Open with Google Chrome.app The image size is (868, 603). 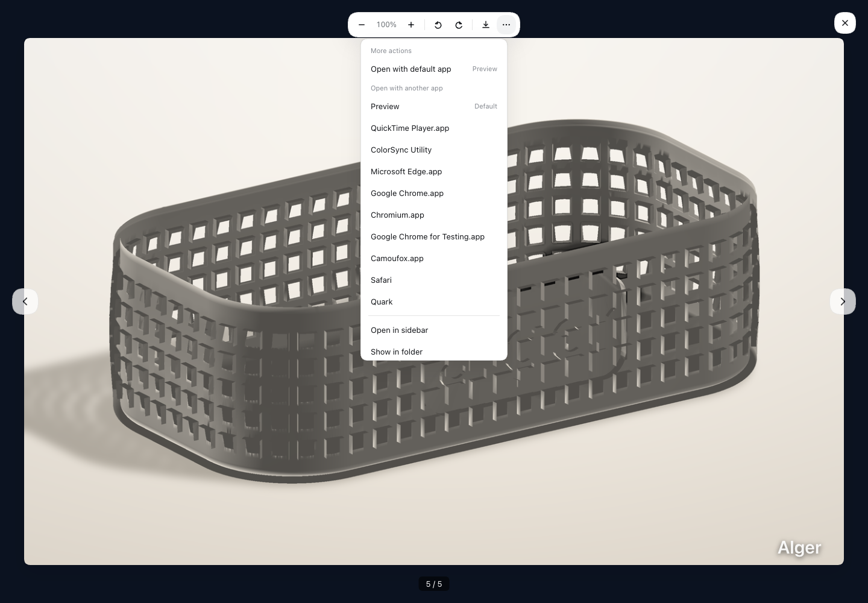pos(434,193)
